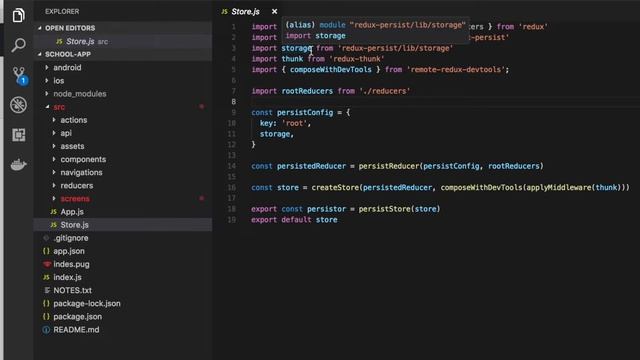Viewport: 640px width, 360px height.
Task: Click the pug icon beside index.pug
Action: click(47, 264)
